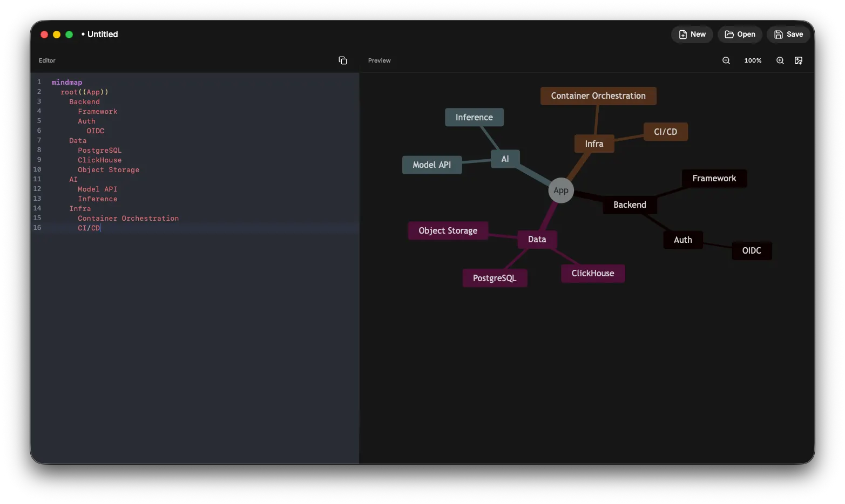This screenshot has width=845, height=504.
Task: Click 'Inference' in the editor code
Action: click(x=98, y=199)
